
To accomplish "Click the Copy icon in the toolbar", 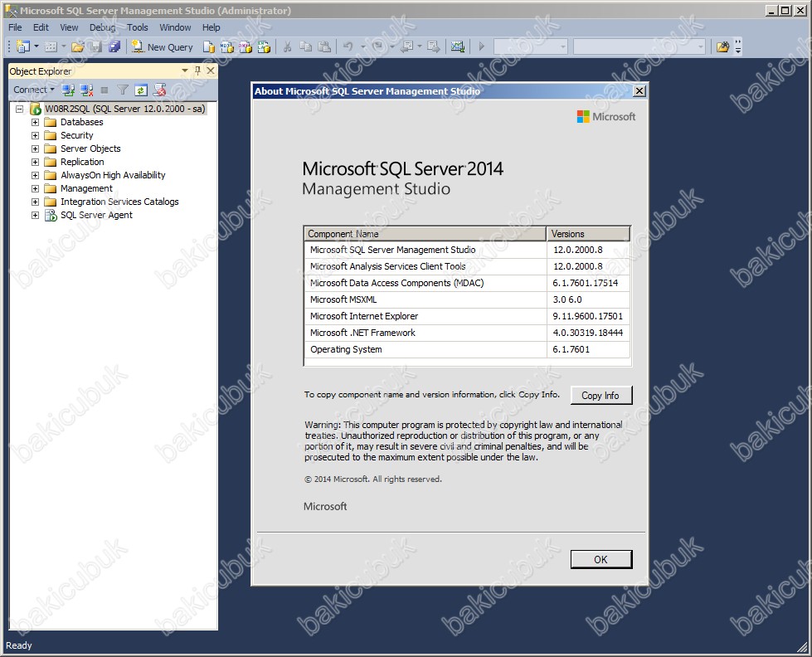I will [306, 47].
